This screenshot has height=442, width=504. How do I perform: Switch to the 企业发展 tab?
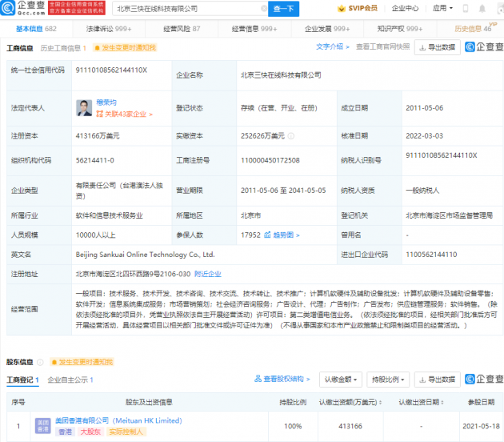pos(327,29)
